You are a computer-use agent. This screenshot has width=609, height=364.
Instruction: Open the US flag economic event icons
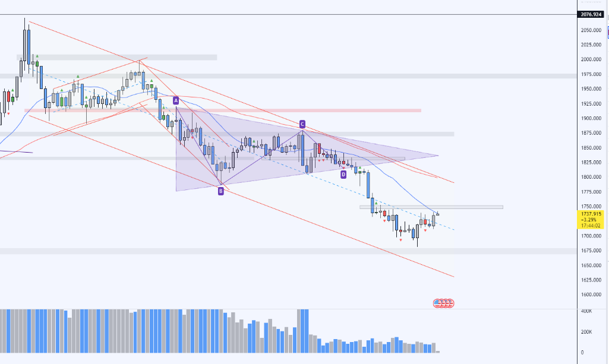[443, 303]
